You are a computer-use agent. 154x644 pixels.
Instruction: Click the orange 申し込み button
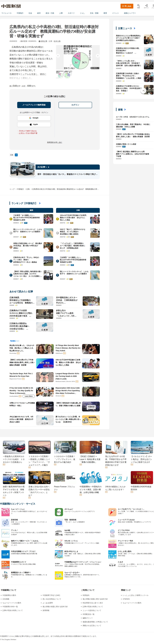[x=127, y=6]
